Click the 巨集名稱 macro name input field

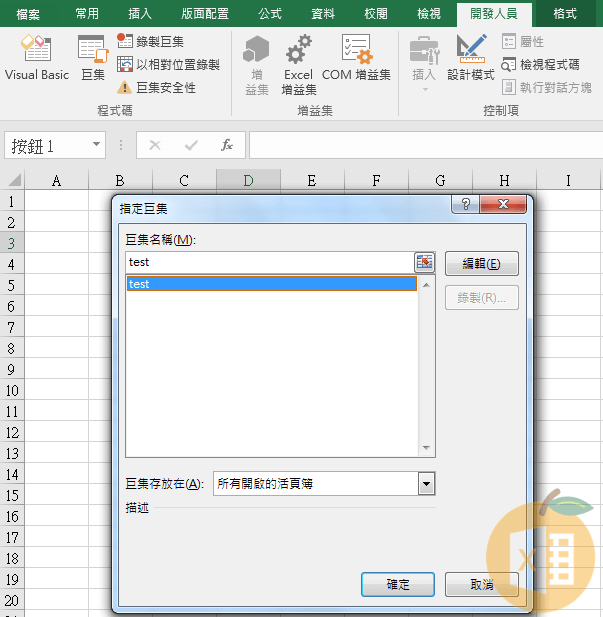point(268,262)
